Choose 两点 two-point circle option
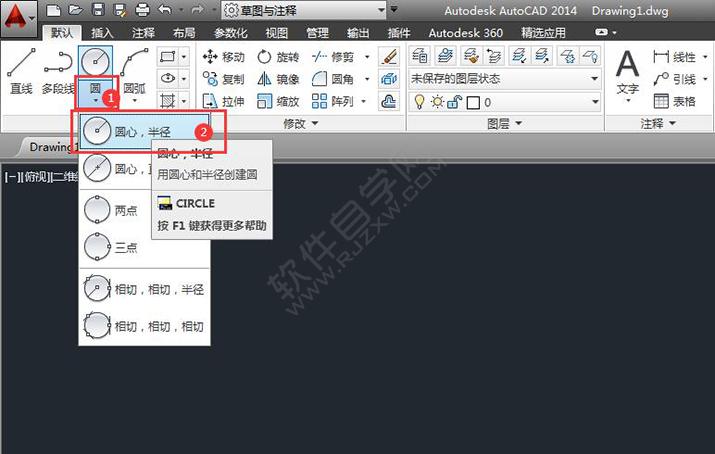 145,210
